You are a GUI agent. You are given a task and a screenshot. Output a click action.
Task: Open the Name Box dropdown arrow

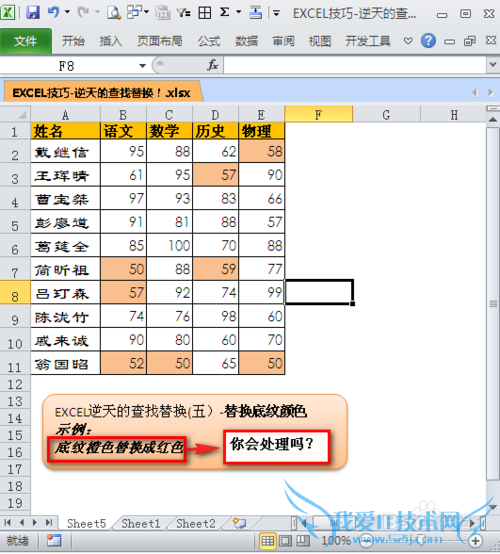pyautogui.click(x=142, y=66)
